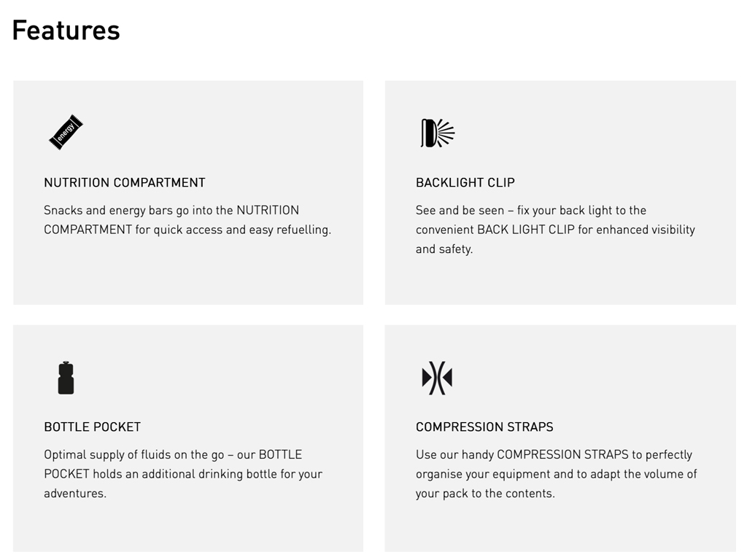747x560 pixels.
Task: Select the BACKLIGHT CLIP card title
Action: 465,182
